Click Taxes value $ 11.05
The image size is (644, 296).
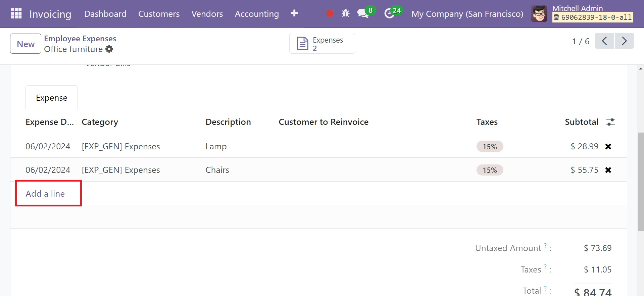598,269
